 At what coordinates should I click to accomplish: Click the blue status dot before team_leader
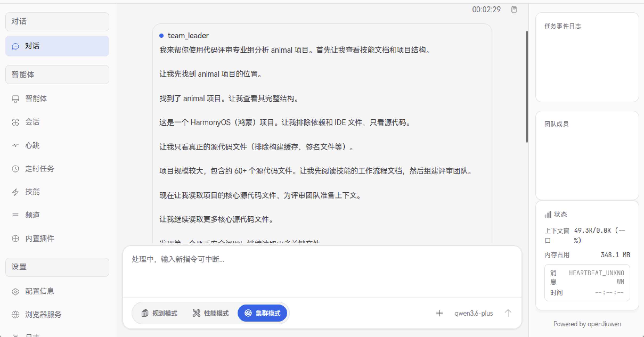[x=161, y=36]
